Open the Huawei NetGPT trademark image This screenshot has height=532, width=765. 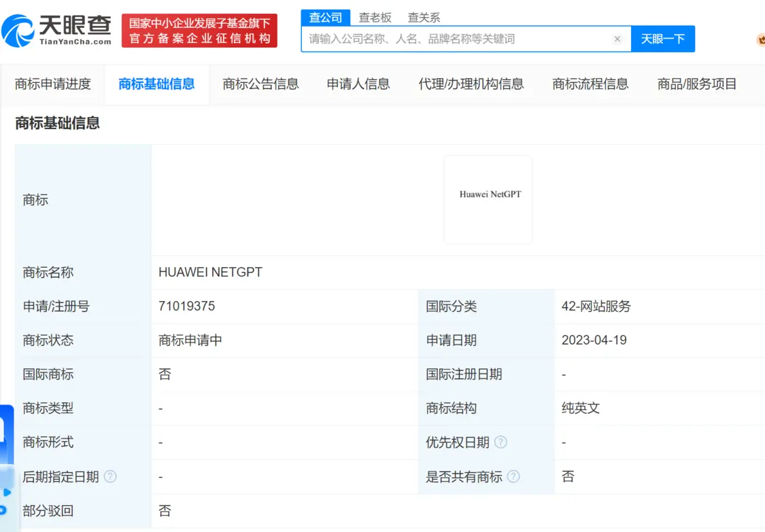488,199
